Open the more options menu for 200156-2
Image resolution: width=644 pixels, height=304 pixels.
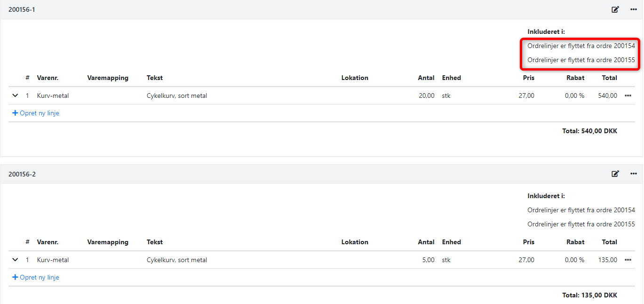[x=633, y=174]
